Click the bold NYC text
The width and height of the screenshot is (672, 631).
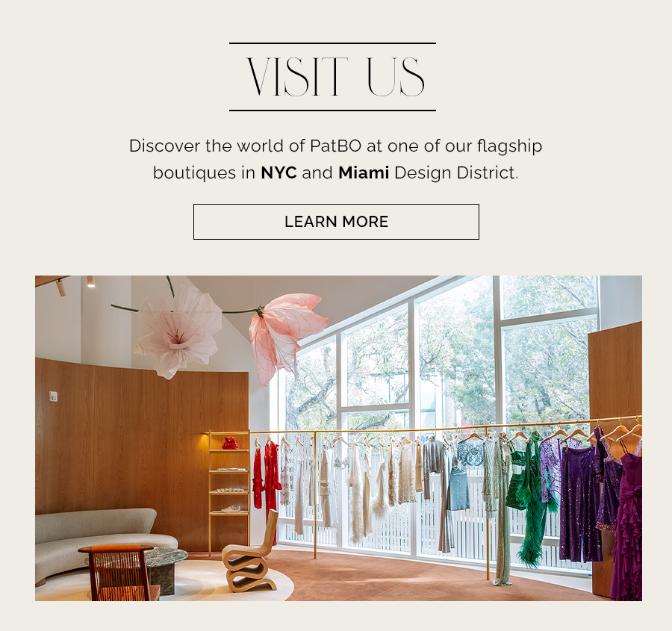coord(279,172)
